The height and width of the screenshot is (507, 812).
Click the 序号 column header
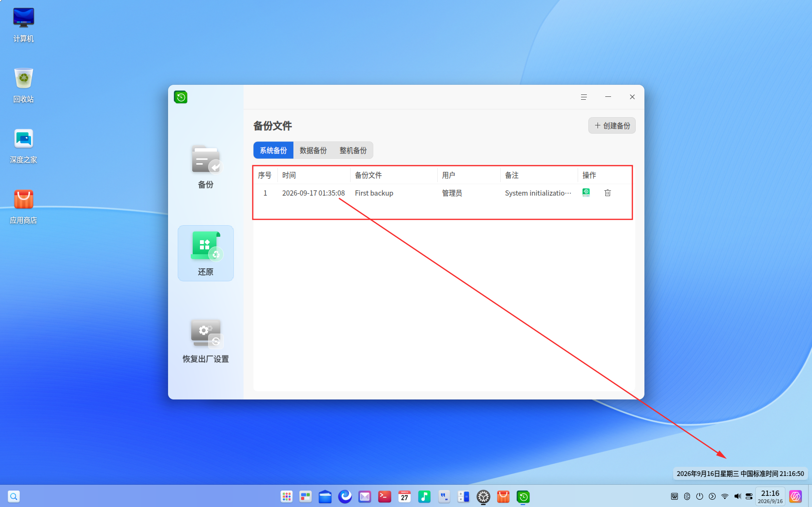(265, 175)
